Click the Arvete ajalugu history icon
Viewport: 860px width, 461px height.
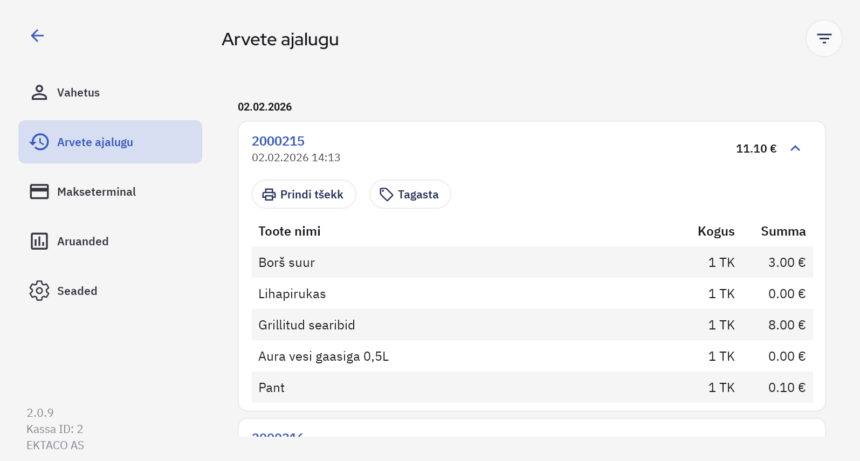39,142
